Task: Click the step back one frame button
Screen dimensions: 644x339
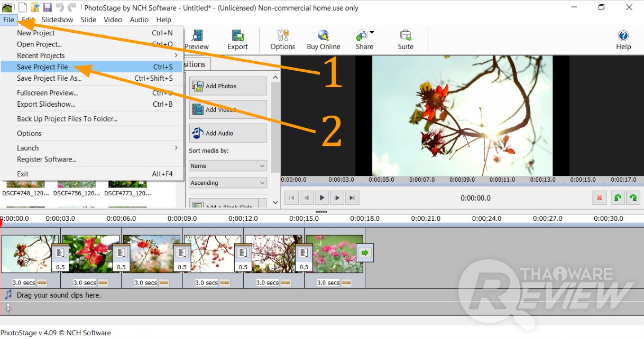Action: pos(307,198)
